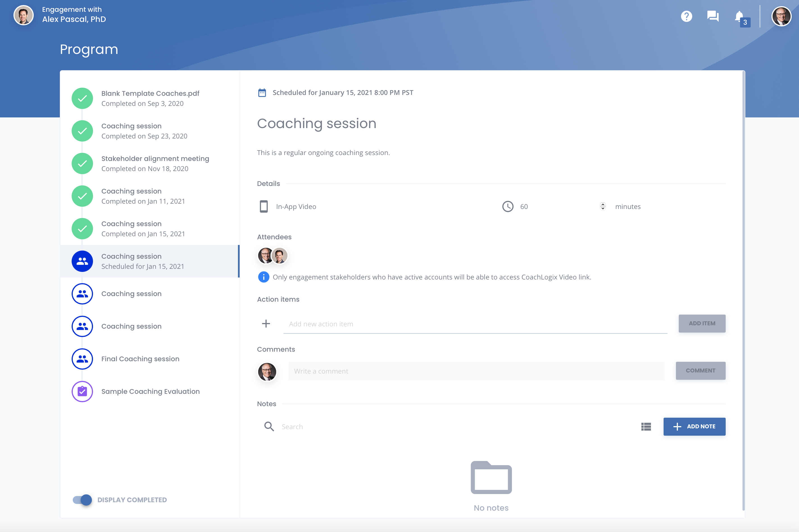Open the messages chat icon
This screenshot has height=532, width=799.
[x=713, y=16]
